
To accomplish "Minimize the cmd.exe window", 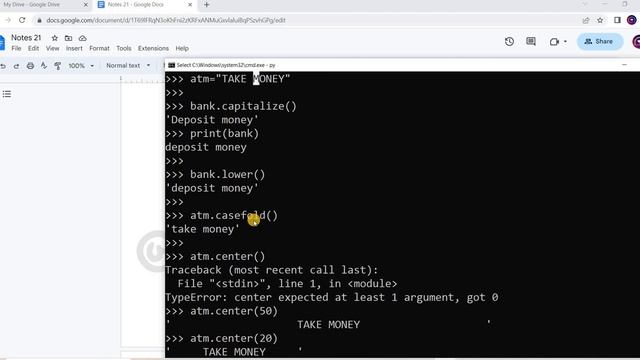I will [624, 65].
